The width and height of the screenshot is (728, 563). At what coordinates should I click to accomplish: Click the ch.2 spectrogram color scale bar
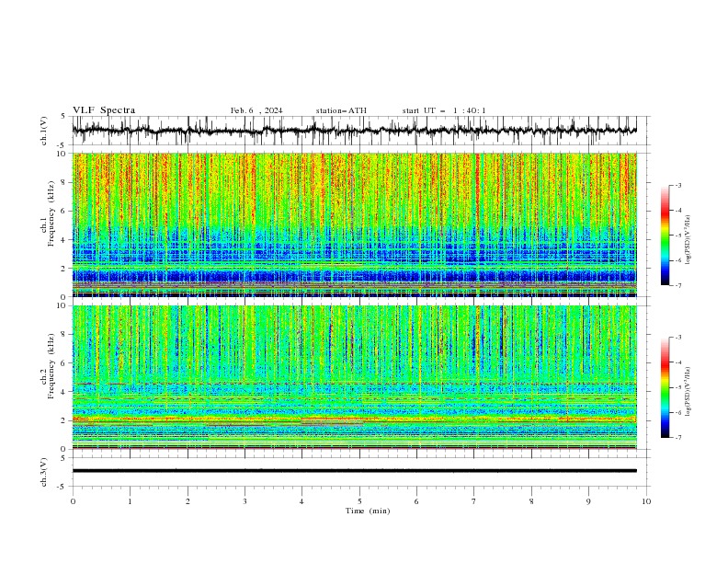(665, 387)
